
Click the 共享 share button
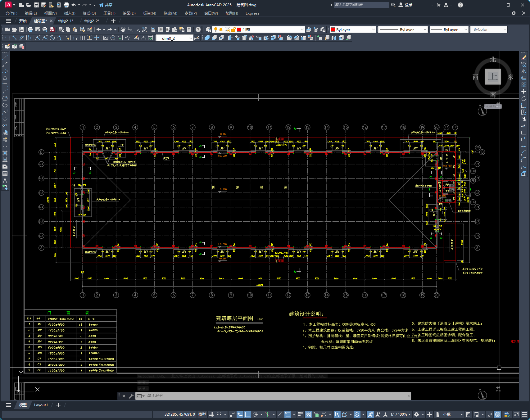(x=106, y=5)
